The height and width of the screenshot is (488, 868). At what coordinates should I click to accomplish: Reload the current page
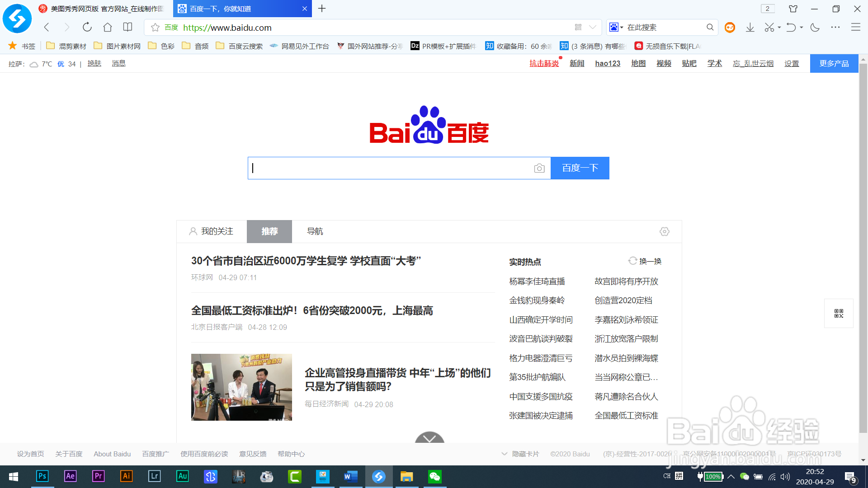tap(87, 28)
